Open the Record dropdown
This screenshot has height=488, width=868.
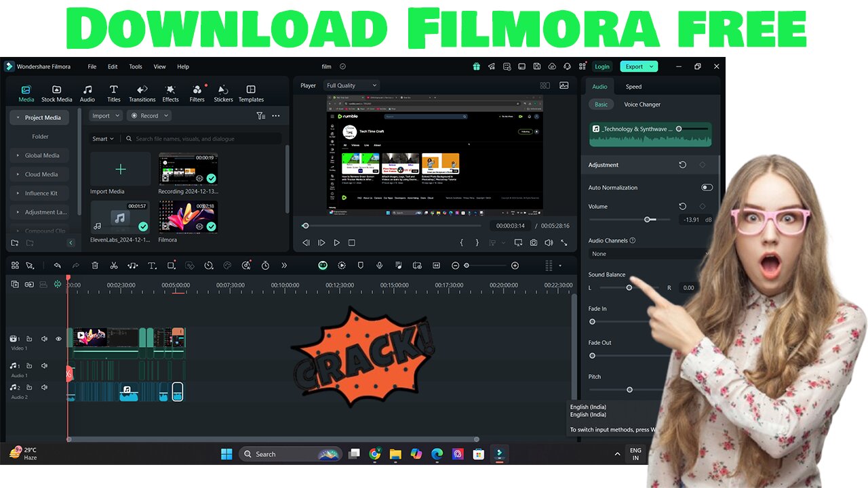point(149,116)
